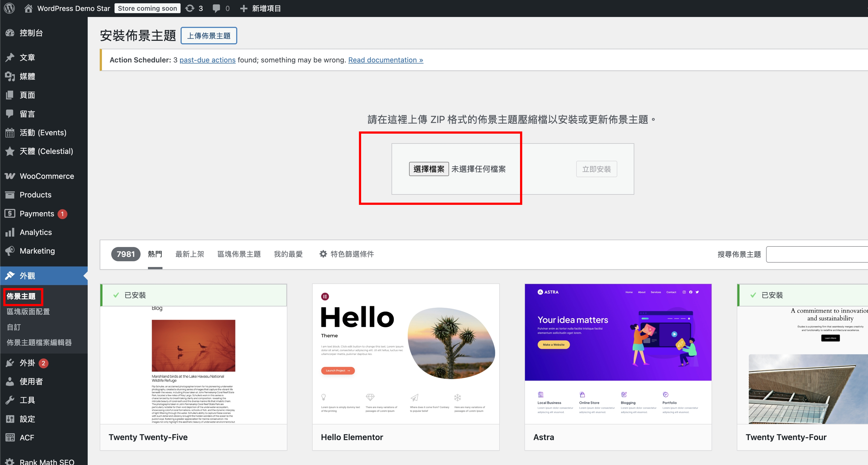Open feature filter gear icon
The width and height of the screenshot is (868, 465).
coord(323,254)
